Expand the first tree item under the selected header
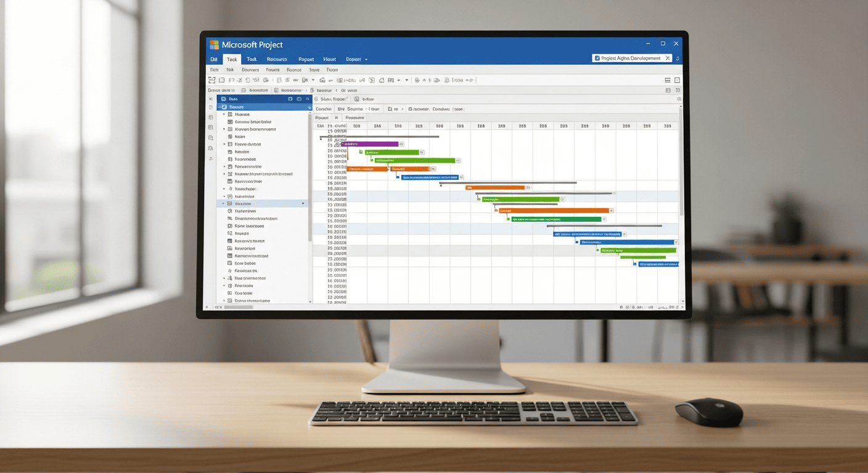Screen dimensions: 868x473 click(x=224, y=115)
